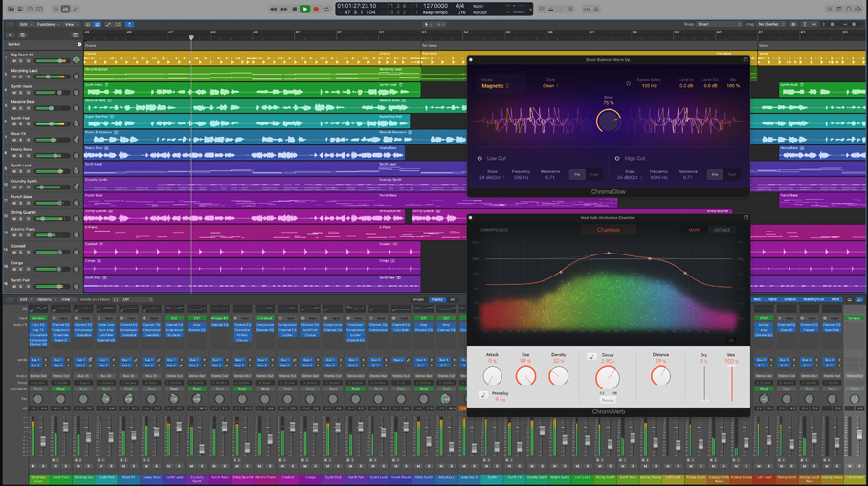Image resolution: width=868 pixels, height=486 pixels.
Task: Click the Decay knob in ChromaVerb
Action: 608,378
